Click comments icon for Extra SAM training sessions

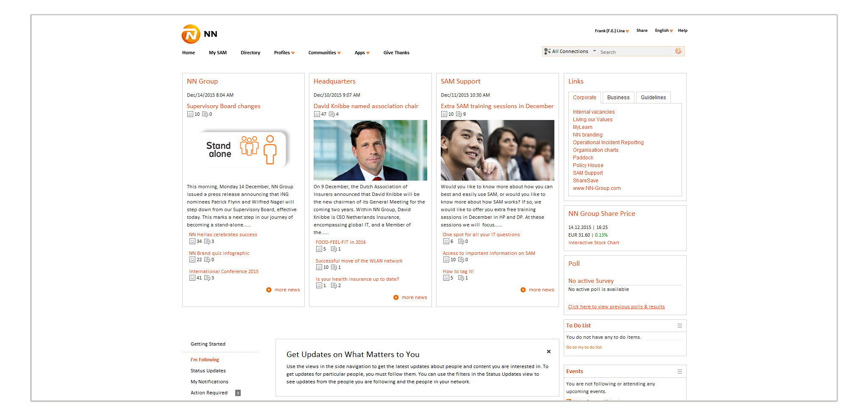click(459, 114)
